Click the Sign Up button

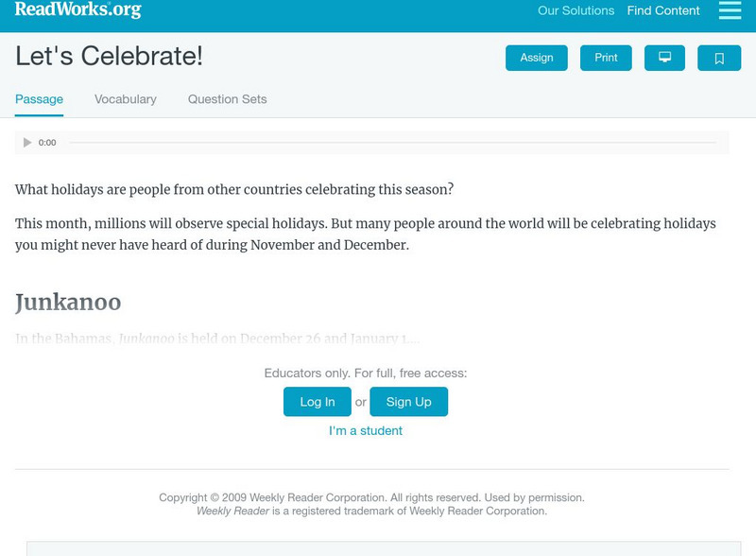coord(408,402)
